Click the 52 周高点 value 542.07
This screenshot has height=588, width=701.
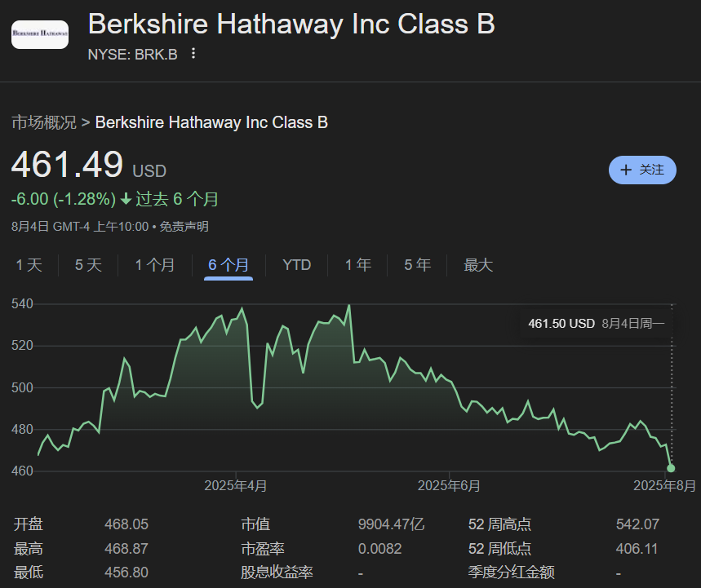pos(637,524)
